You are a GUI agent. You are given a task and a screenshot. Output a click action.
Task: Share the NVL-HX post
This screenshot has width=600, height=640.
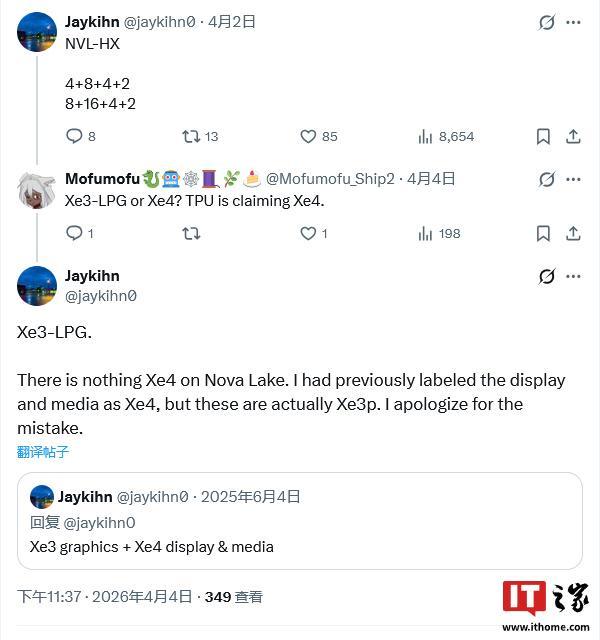click(x=574, y=136)
